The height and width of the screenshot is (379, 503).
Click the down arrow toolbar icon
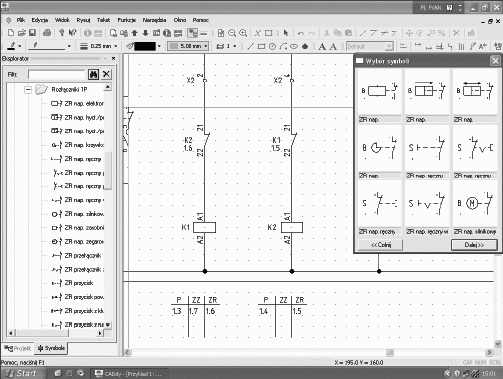(145, 33)
